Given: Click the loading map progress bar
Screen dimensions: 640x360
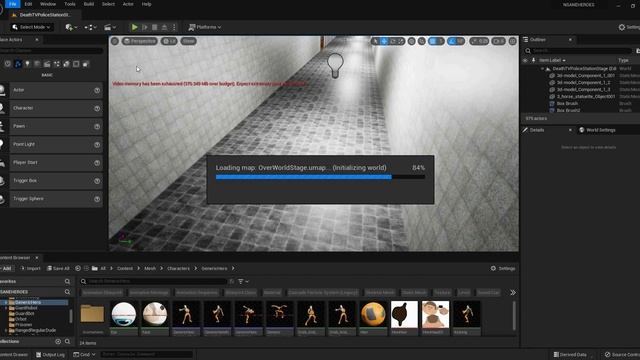Looking at the screenshot, I should click(320, 177).
